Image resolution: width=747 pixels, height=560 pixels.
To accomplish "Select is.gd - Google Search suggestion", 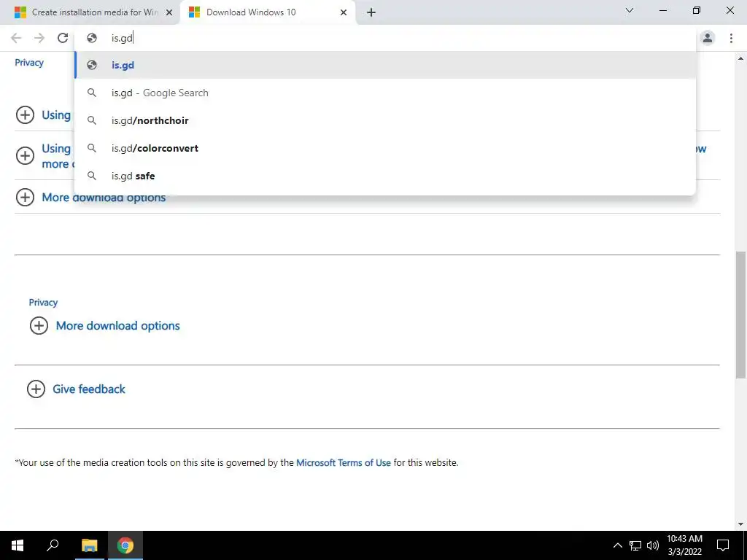I will tap(385, 93).
